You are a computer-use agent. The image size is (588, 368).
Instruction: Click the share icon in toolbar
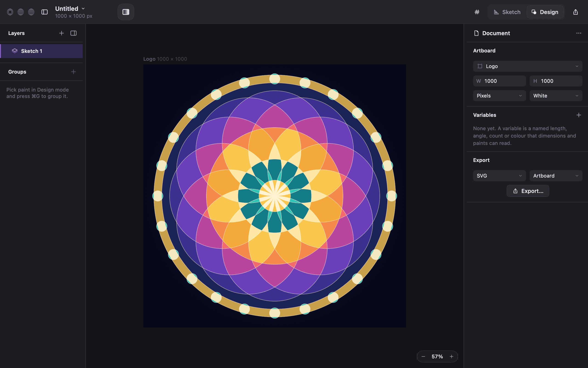575,12
